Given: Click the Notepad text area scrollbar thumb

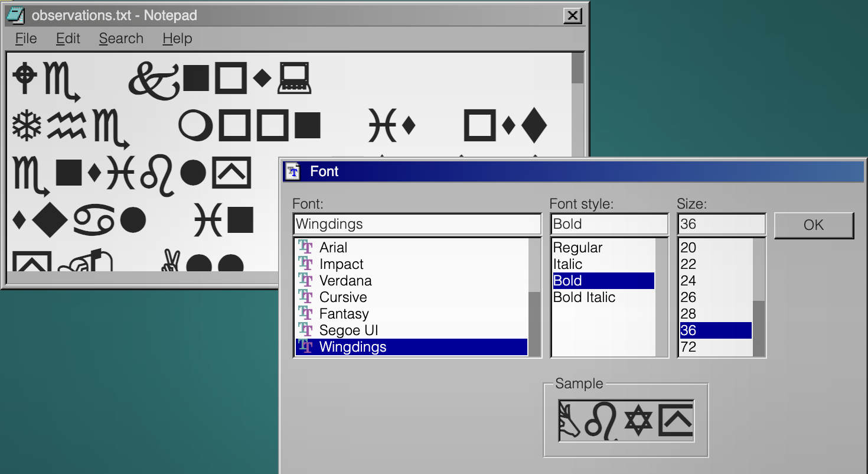Looking at the screenshot, I should 577,69.
